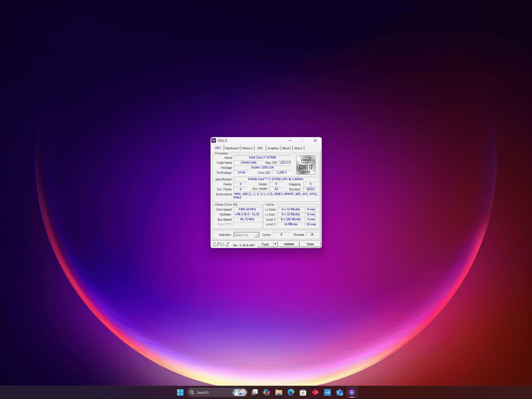Click the 14 nm technology value
The image size is (532, 399).
tap(241, 172)
